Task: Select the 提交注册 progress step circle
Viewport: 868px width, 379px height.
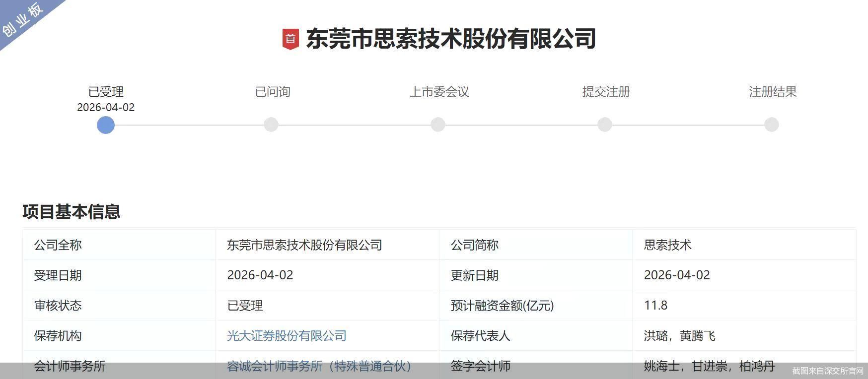Action: click(605, 125)
